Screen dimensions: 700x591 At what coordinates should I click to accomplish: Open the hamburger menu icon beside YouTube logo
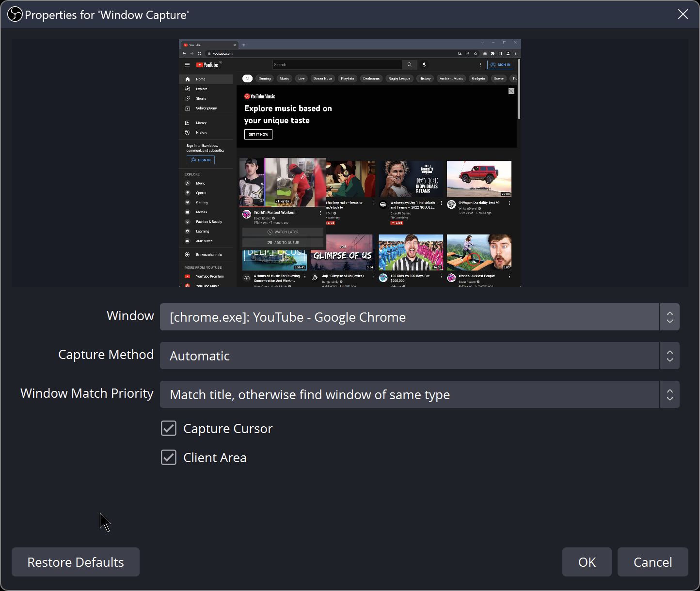pos(187,65)
